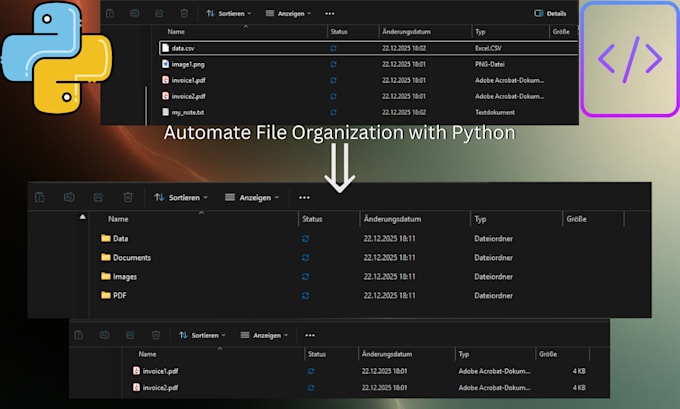Click the paste icon in the data.csv window toolbar
The width and height of the screenshot is (680, 409).
pos(110,13)
